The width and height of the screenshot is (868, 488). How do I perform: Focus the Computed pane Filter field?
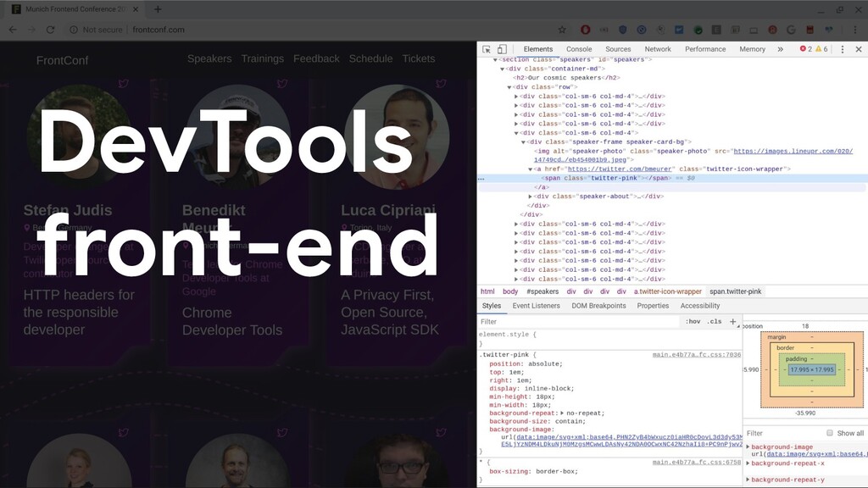tap(785, 433)
